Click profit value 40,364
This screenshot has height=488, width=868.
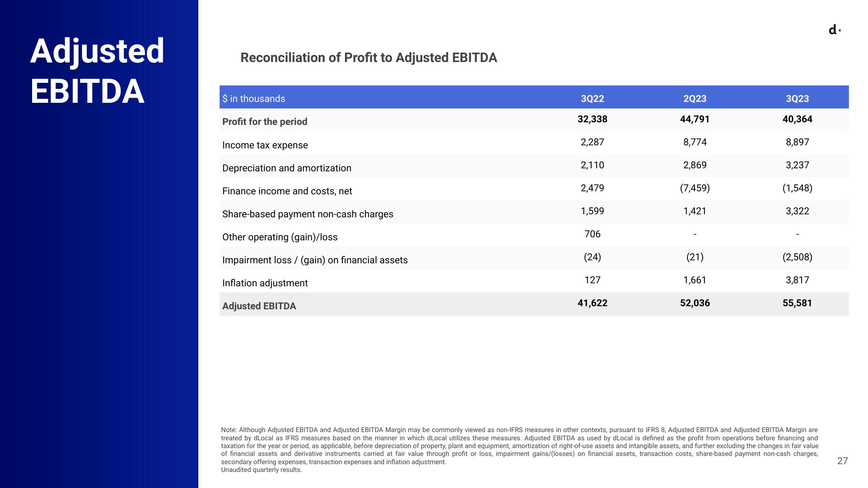(x=797, y=119)
